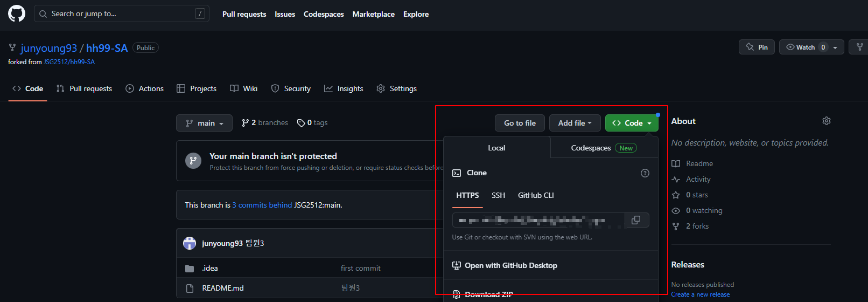Image resolution: width=868 pixels, height=302 pixels.
Task: Select the Code repository tab
Action: tap(28, 88)
